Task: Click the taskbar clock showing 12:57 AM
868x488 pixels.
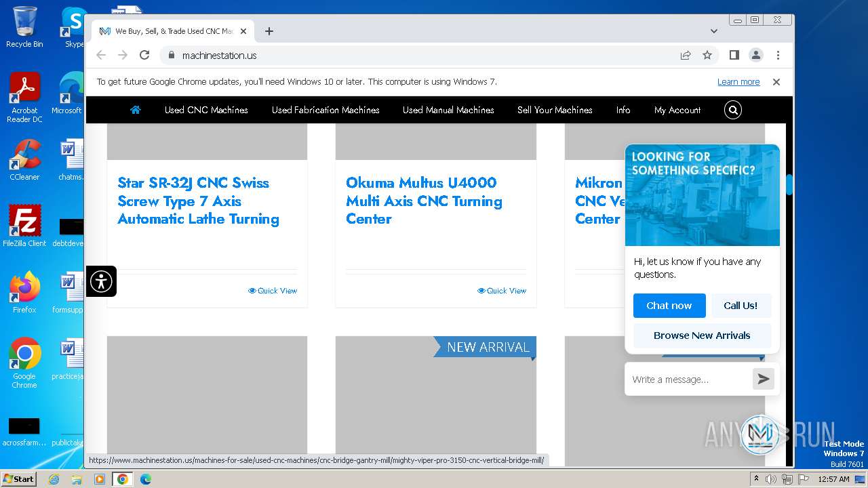Action: tap(833, 479)
